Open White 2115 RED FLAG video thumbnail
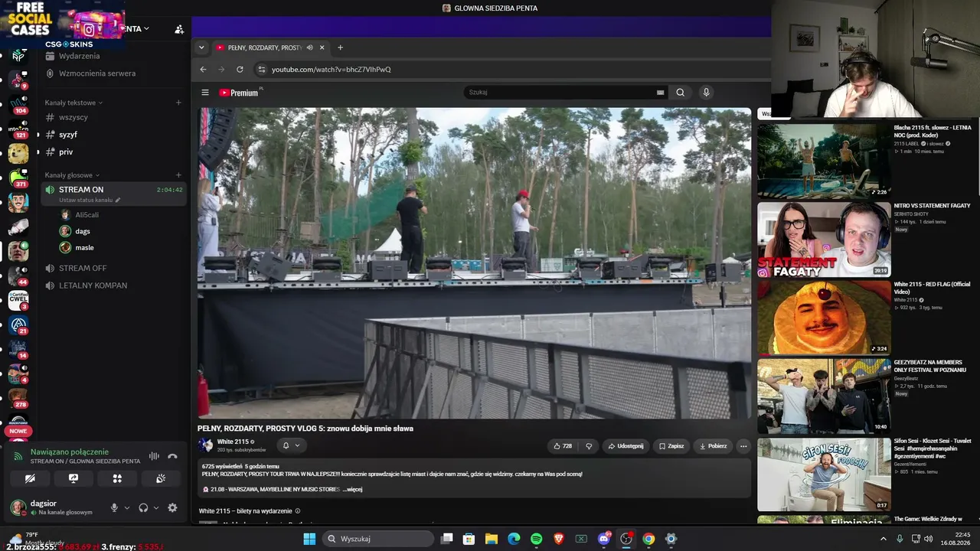This screenshot has height=551, width=980. [x=824, y=318]
